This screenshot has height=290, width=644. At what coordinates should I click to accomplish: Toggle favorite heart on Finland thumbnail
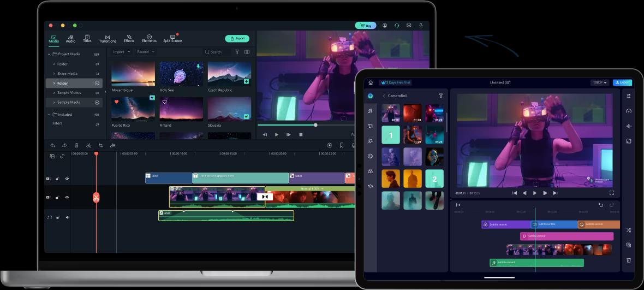[165, 102]
